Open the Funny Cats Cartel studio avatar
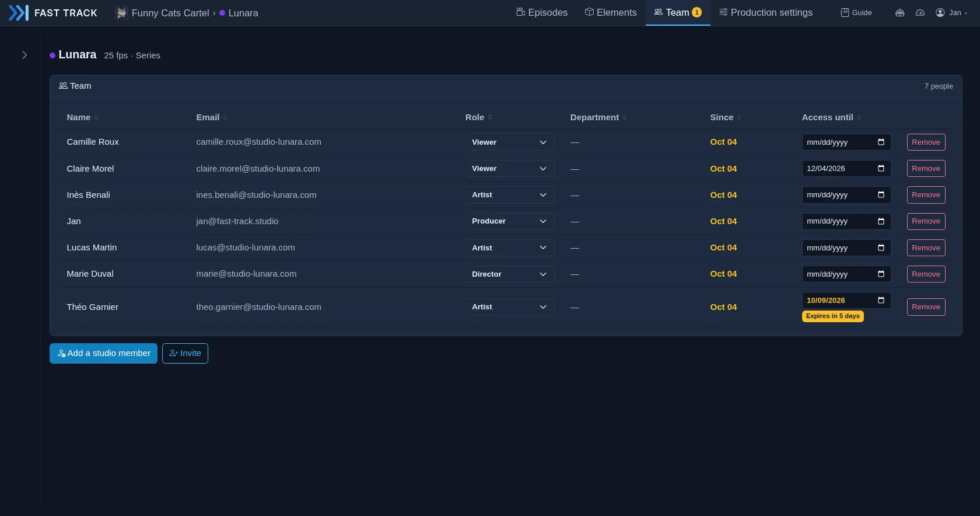Screen dimensions: 980x516 point(121,13)
